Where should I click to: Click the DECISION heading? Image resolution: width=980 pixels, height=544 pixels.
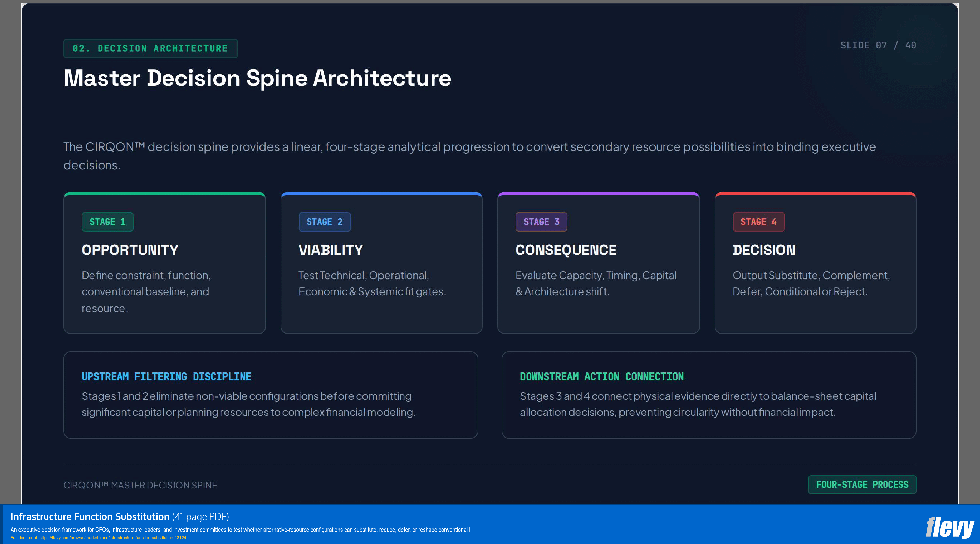[x=764, y=250]
